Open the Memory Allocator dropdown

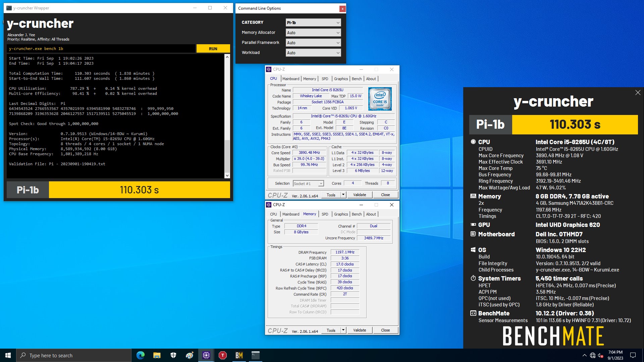313,33
